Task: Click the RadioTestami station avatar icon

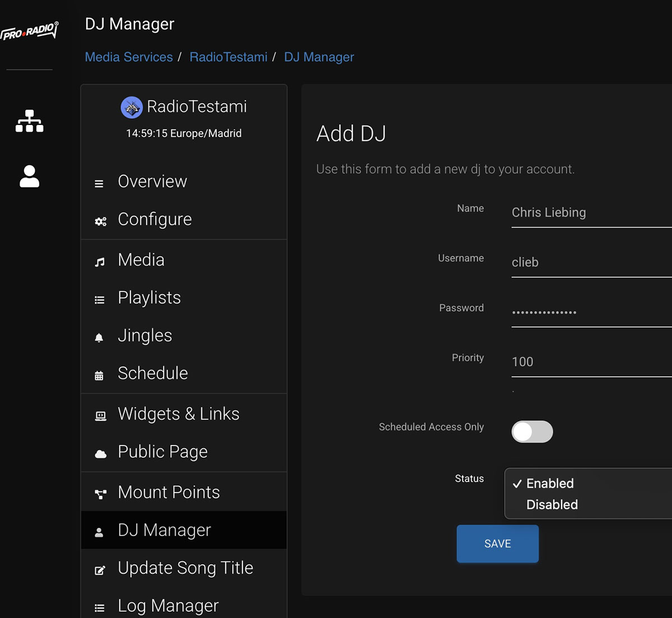Action: [x=132, y=107]
